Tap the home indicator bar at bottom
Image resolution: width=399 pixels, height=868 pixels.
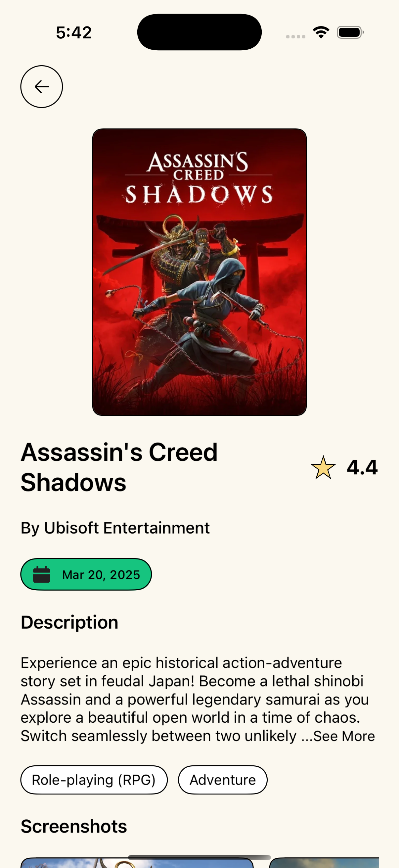coord(199,857)
